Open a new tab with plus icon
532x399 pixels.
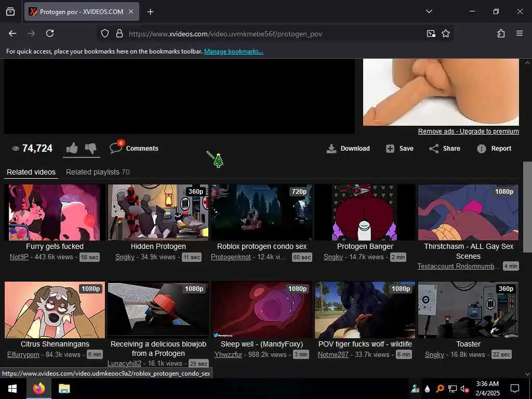click(x=150, y=12)
